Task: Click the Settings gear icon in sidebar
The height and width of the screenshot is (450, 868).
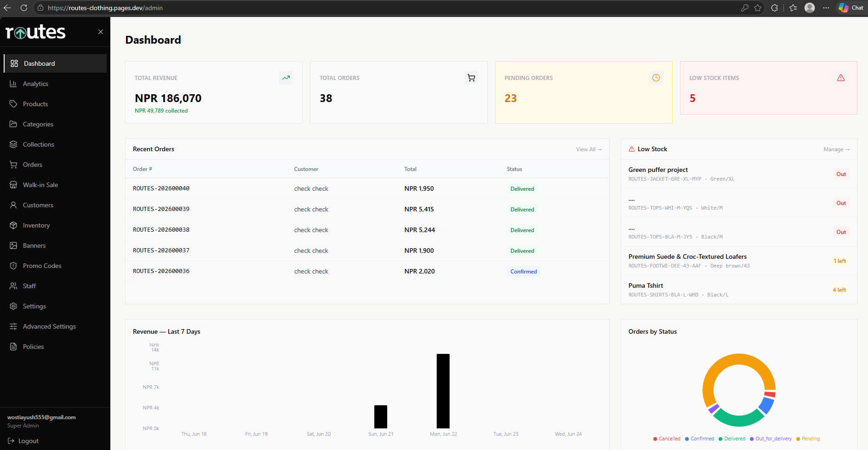Action: tap(13, 306)
